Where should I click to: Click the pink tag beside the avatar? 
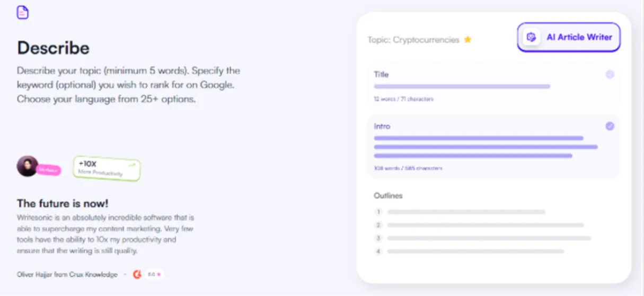[x=49, y=170]
